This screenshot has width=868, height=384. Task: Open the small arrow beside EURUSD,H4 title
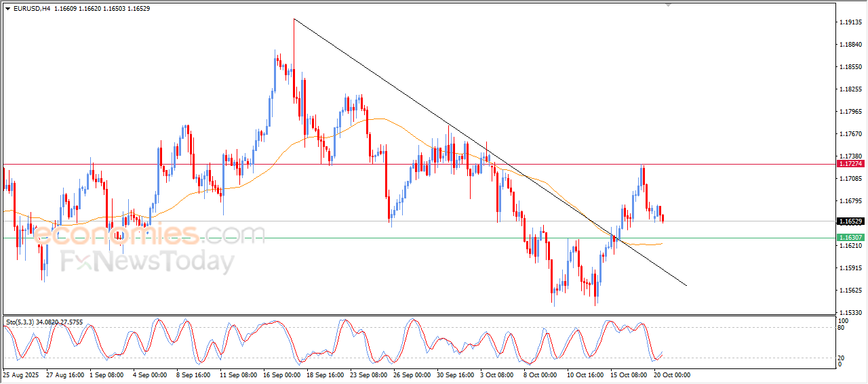[x=7, y=9]
